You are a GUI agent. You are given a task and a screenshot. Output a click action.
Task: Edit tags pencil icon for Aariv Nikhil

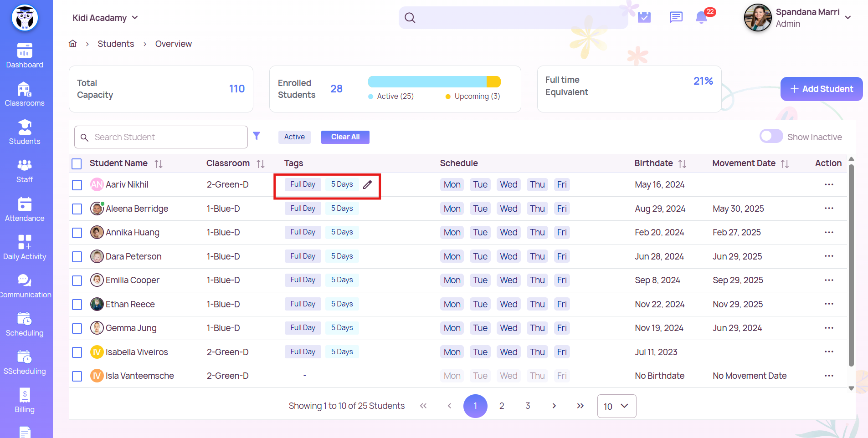point(367,185)
